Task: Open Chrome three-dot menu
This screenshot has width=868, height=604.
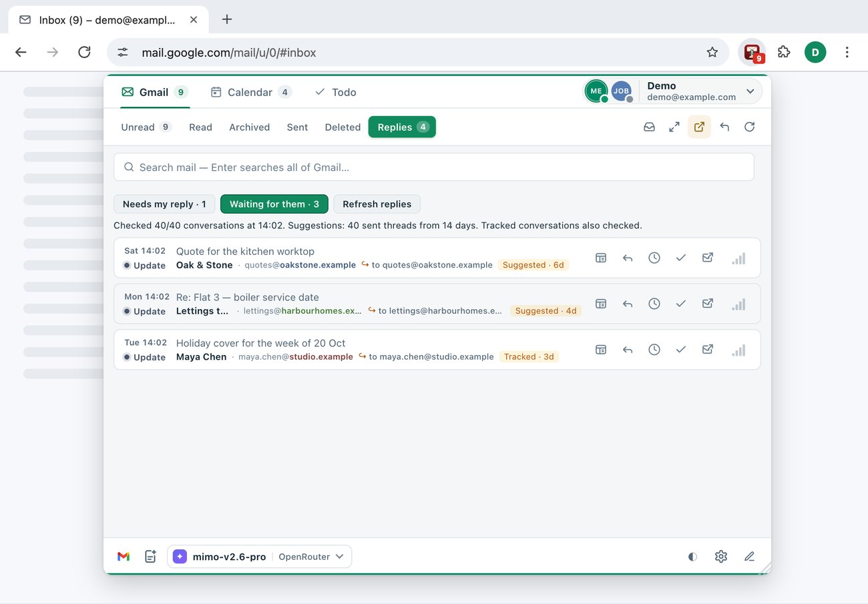Action: (x=847, y=52)
